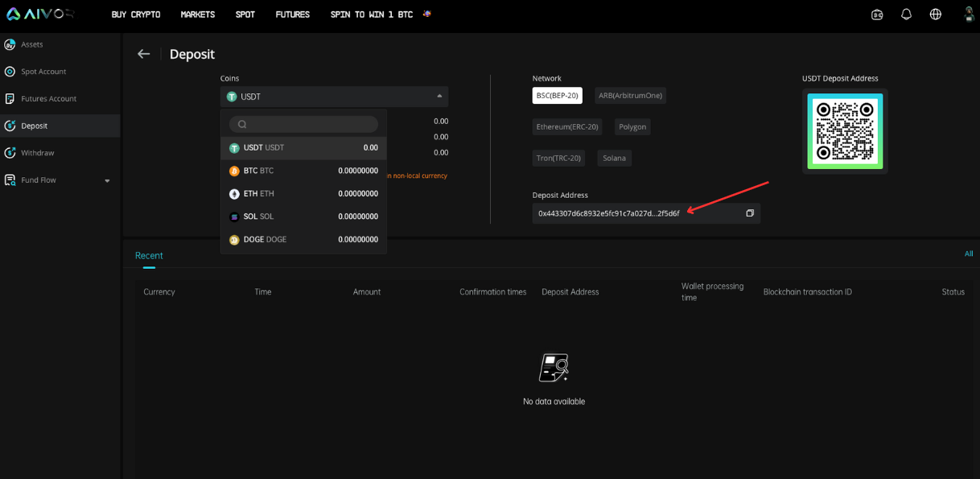Click the Wallet processing time header
The width and height of the screenshot is (980, 479).
click(712, 292)
